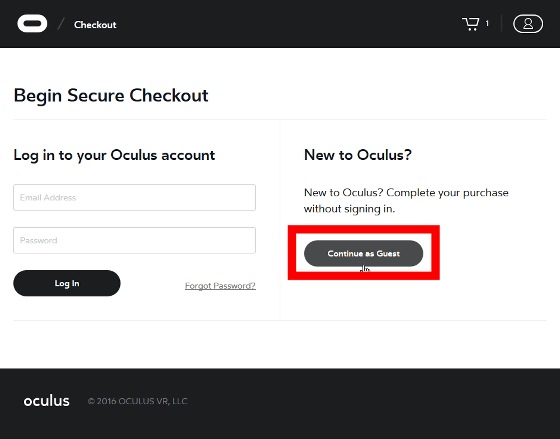Click the Complete your purchase description text
This screenshot has height=439, width=560.
(x=406, y=201)
